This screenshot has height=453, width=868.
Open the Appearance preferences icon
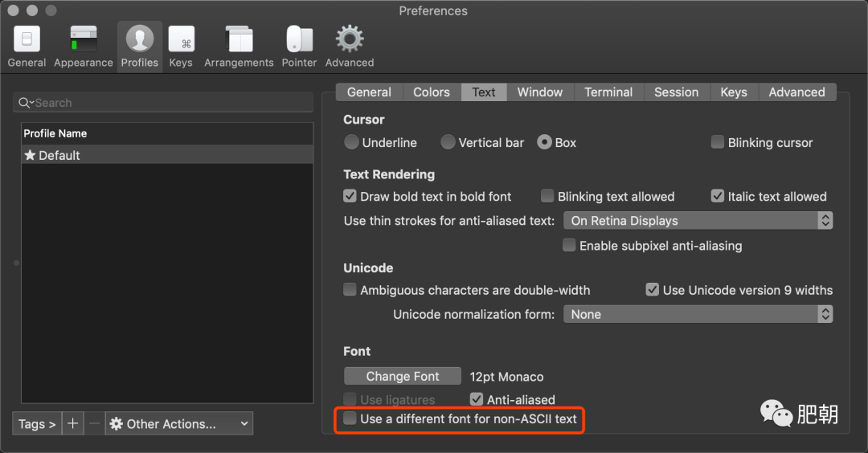[84, 39]
